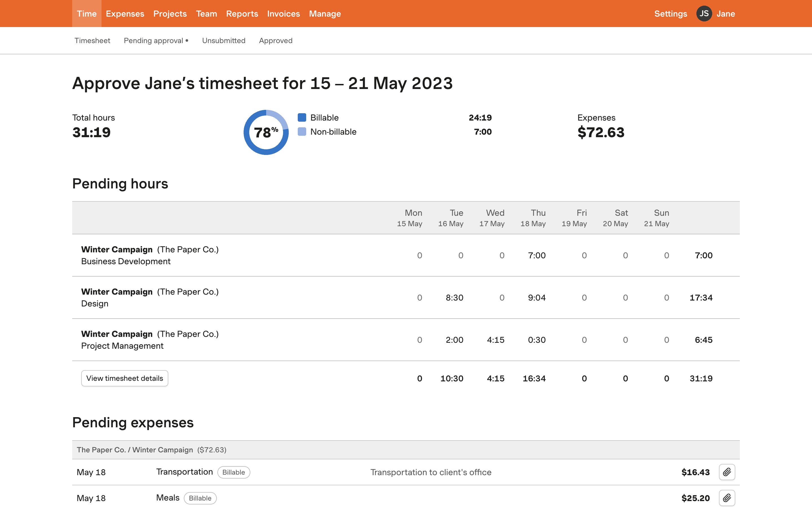Viewport: 812px width, 507px height.
Task: Go to the Projects section
Action: 170,14
